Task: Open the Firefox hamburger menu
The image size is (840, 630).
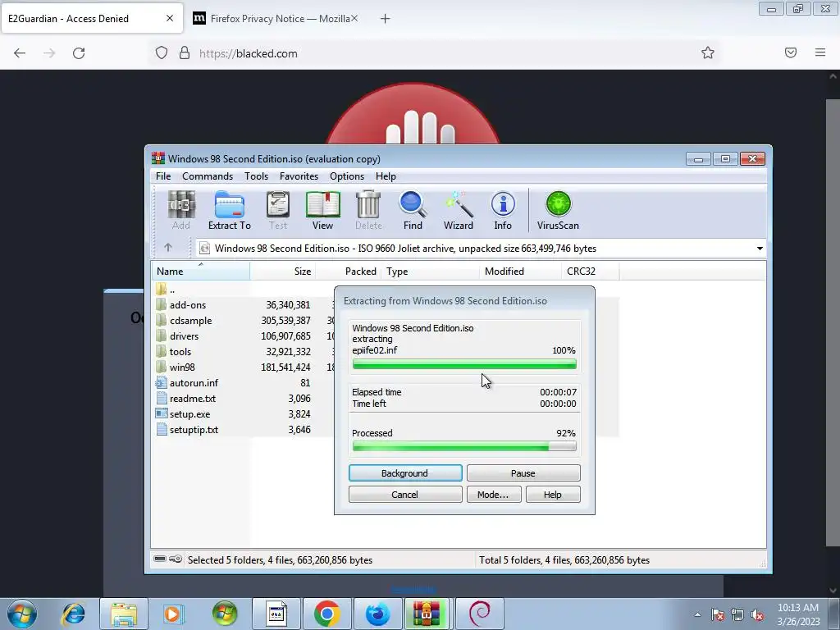Action: coord(820,52)
